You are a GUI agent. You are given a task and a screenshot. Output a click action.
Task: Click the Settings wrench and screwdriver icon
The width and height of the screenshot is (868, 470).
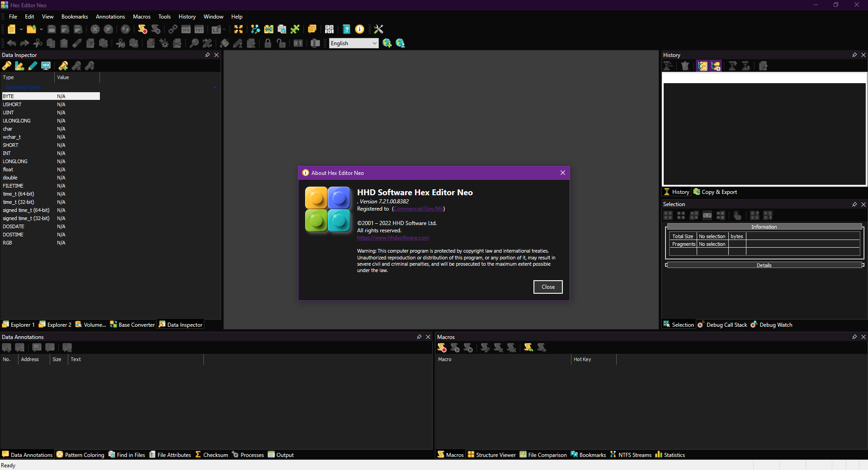[378, 29]
